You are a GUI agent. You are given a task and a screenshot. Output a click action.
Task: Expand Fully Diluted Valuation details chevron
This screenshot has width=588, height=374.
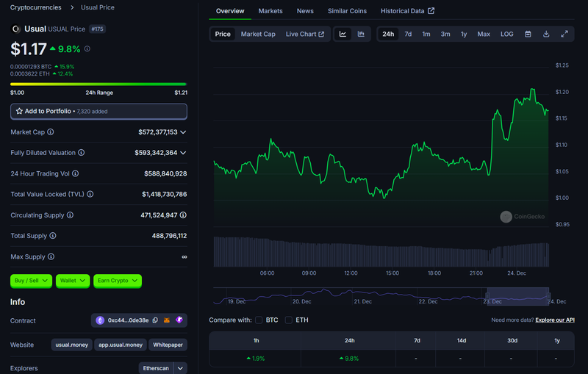pos(183,153)
